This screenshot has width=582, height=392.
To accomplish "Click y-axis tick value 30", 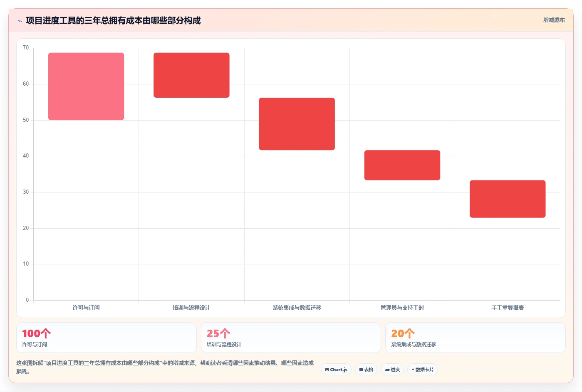I will point(26,192).
